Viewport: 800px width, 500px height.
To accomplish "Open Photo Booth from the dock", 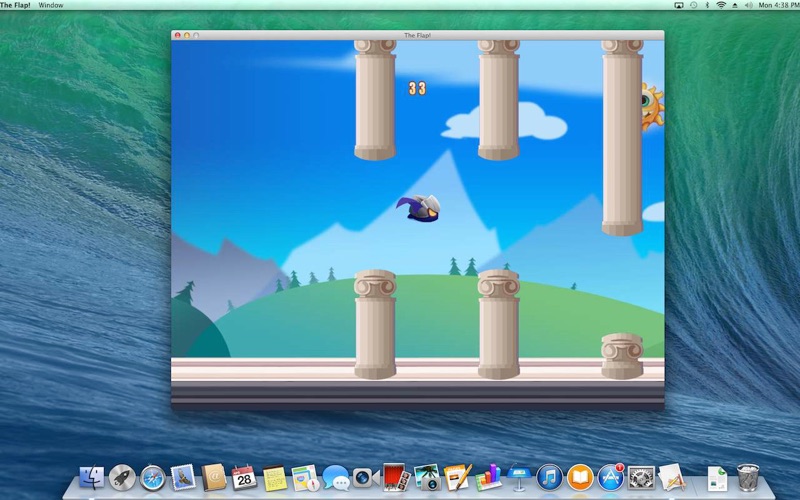I will point(396,478).
